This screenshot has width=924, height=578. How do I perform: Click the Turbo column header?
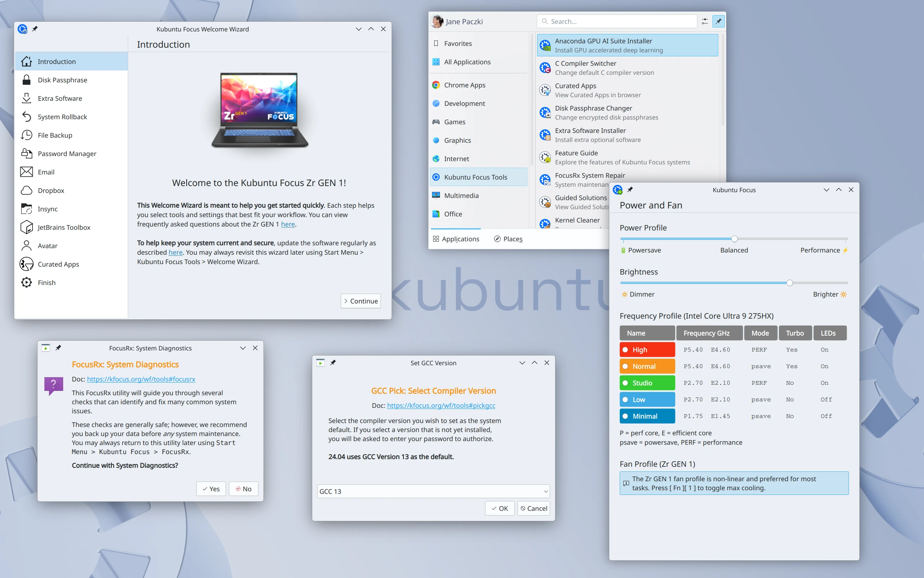[795, 333]
